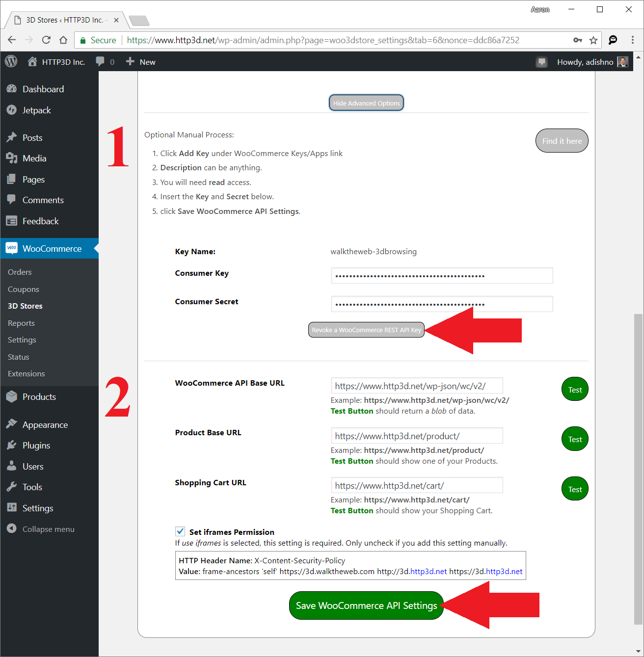Open the WordPress logo menu
The width and height of the screenshot is (644, 657).
click(x=11, y=61)
